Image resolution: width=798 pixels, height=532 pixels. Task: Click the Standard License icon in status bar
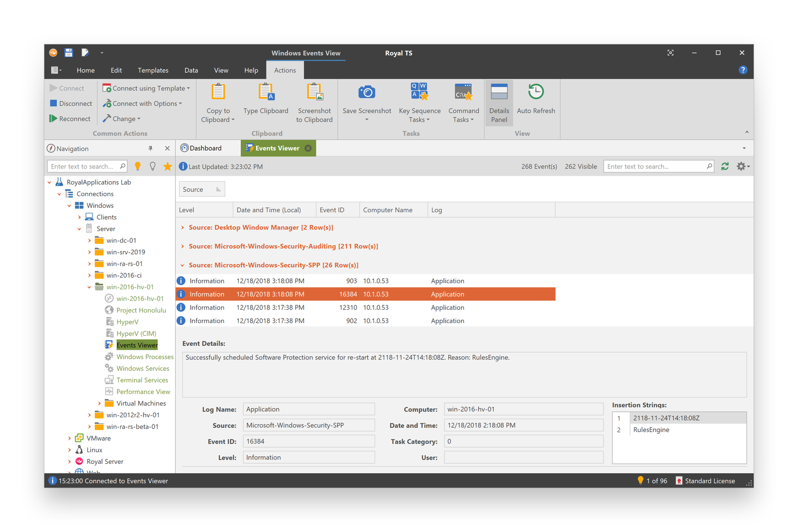(x=678, y=480)
